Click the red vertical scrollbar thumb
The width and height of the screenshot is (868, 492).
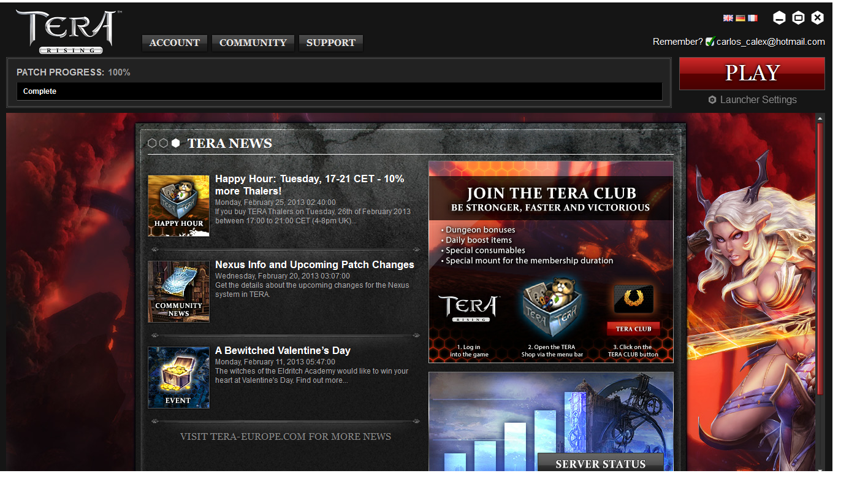(x=820, y=259)
